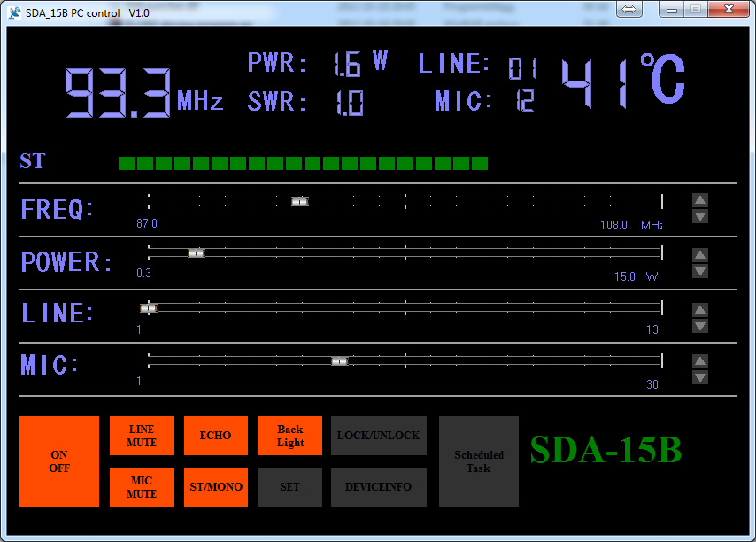Toggle the ECHO button

(x=216, y=436)
